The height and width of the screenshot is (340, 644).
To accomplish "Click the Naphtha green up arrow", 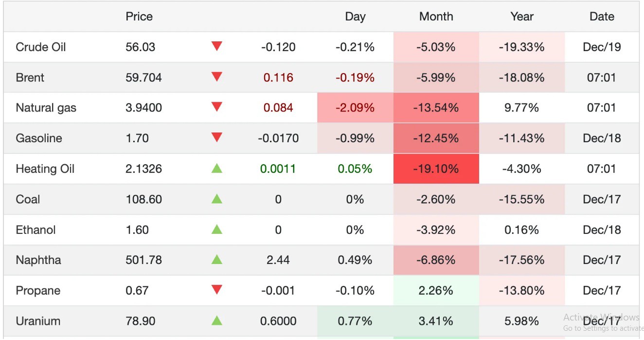I will [x=217, y=260].
